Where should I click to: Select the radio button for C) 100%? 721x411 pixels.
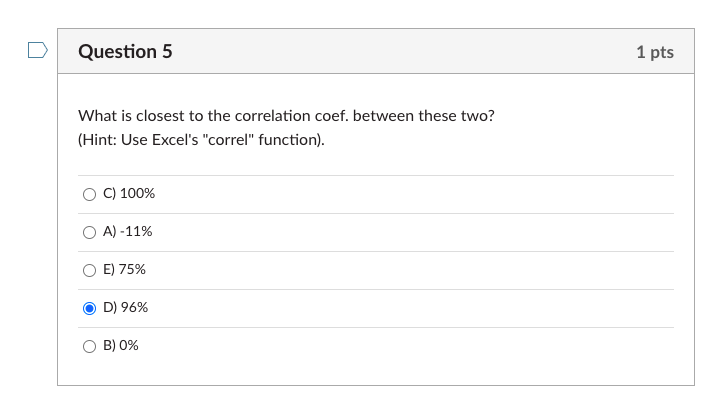click(90, 193)
